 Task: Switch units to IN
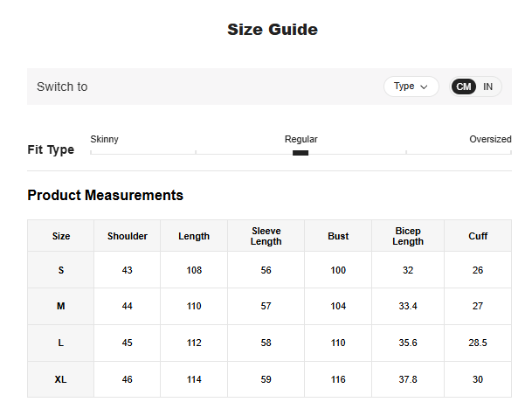[488, 87]
